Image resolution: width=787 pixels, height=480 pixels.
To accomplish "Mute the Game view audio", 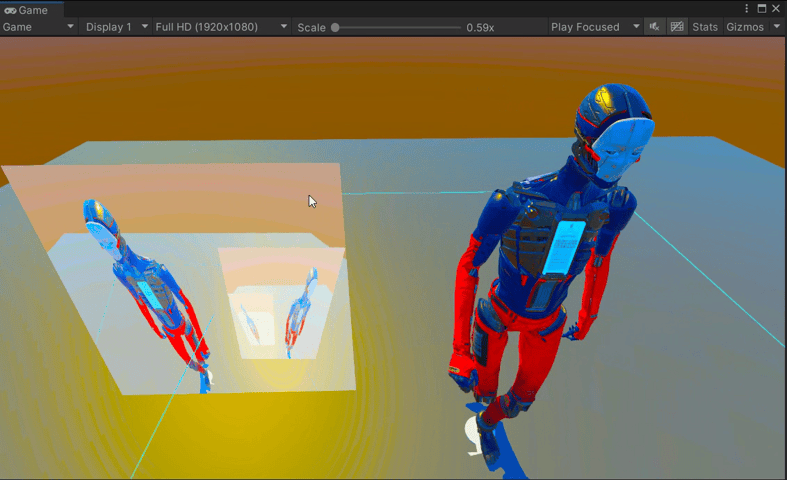I will click(655, 27).
